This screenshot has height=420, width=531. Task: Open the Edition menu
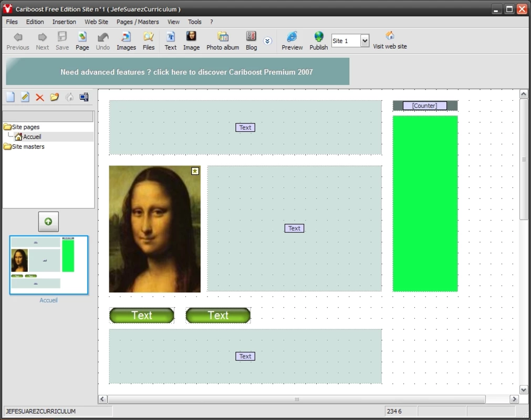click(x=35, y=22)
